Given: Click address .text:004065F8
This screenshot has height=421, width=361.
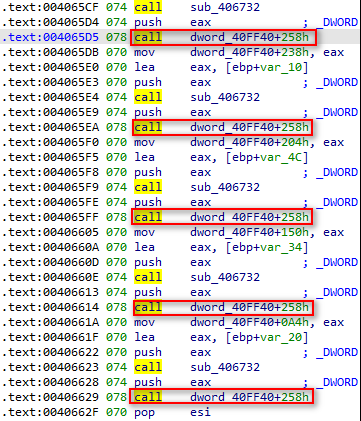Looking at the screenshot, I should point(50,172).
